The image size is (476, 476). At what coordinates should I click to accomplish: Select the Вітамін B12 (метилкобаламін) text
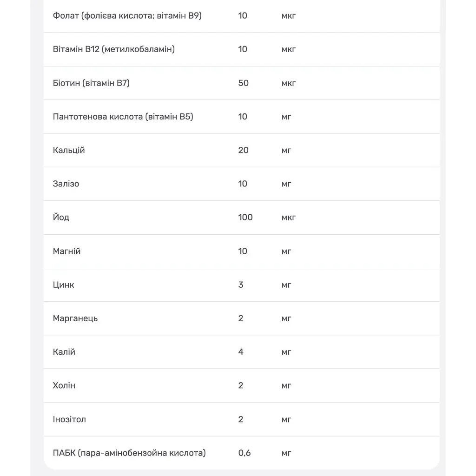click(x=114, y=49)
